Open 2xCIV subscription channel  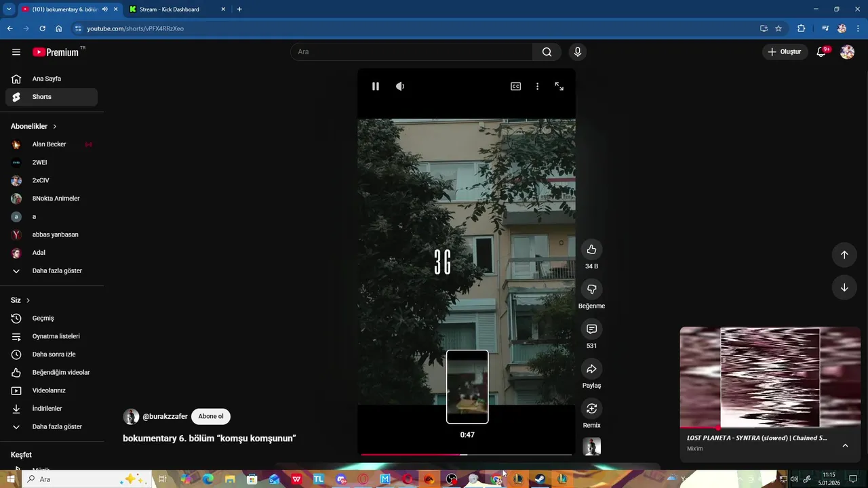pyautogui.click(x=52, y=180)
